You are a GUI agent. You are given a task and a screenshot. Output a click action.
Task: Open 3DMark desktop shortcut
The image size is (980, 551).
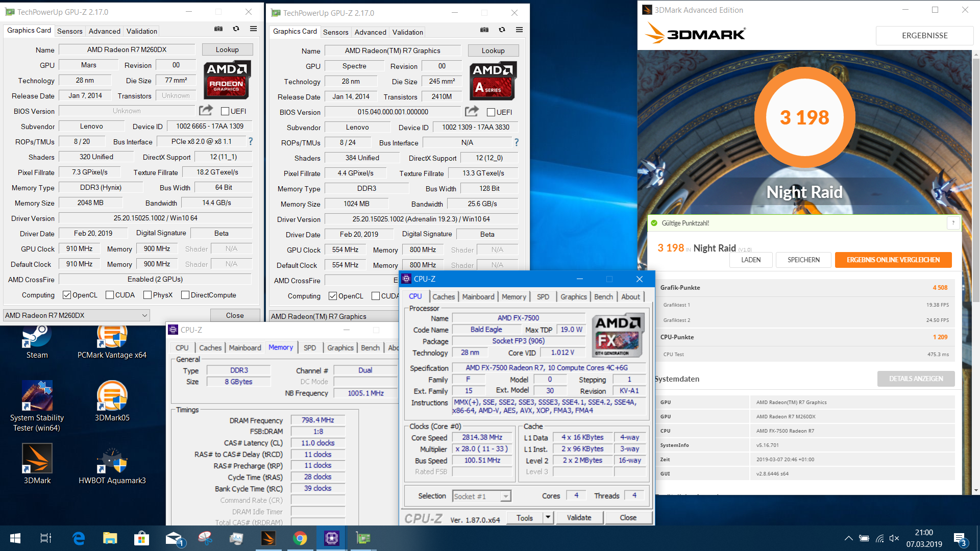(x=37, y=464)
